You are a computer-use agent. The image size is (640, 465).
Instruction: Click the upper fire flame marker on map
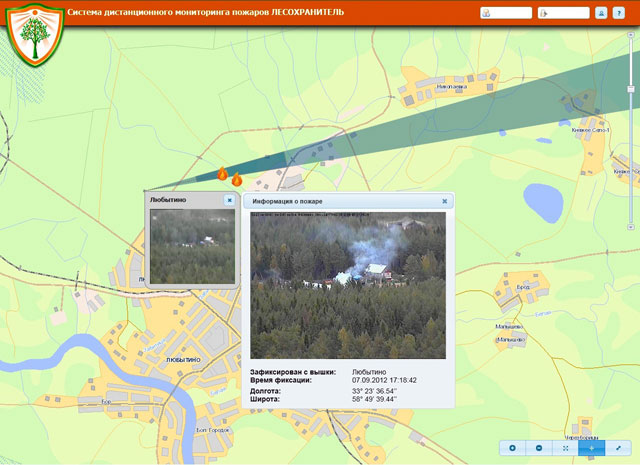(x=222, y=174)
